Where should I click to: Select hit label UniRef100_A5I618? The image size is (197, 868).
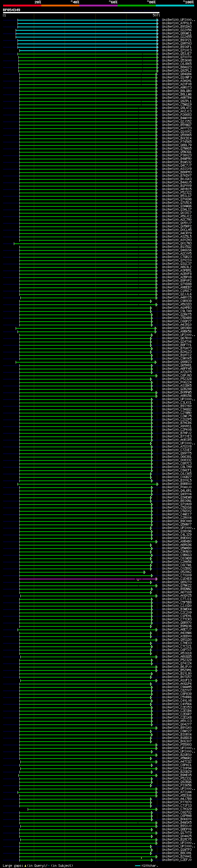click(x=177, y=653)
